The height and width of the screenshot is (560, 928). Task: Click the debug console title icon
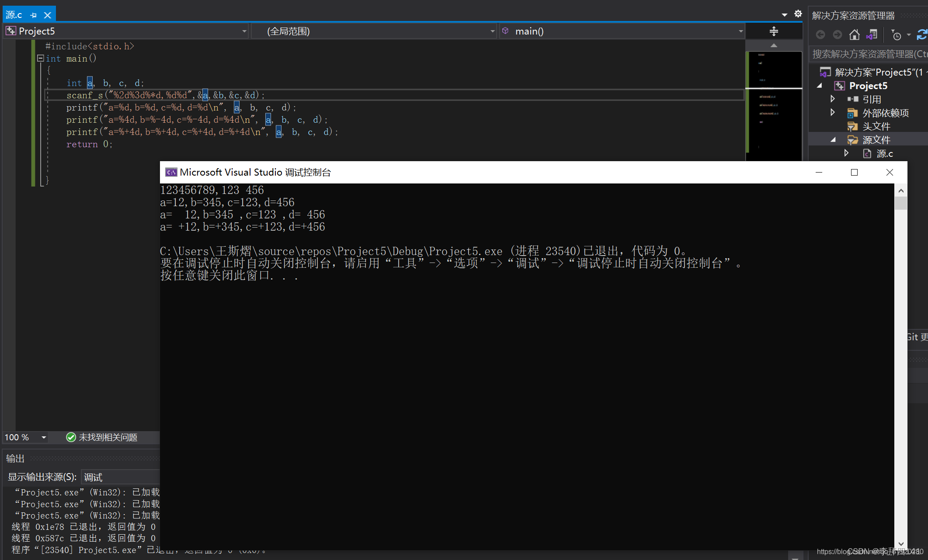coord(171,172)
